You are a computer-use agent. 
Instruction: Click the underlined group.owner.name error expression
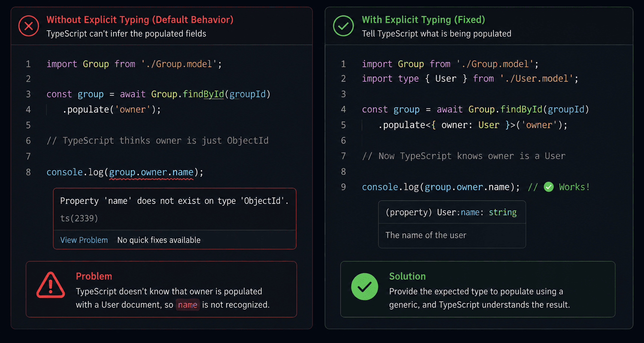[151, 172]
